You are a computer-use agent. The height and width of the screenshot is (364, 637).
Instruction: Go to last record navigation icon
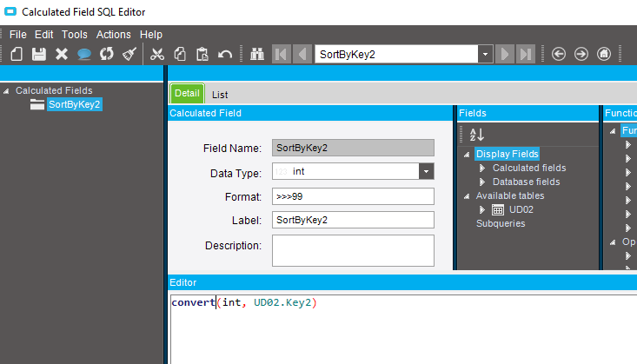[x=525, y=54]
